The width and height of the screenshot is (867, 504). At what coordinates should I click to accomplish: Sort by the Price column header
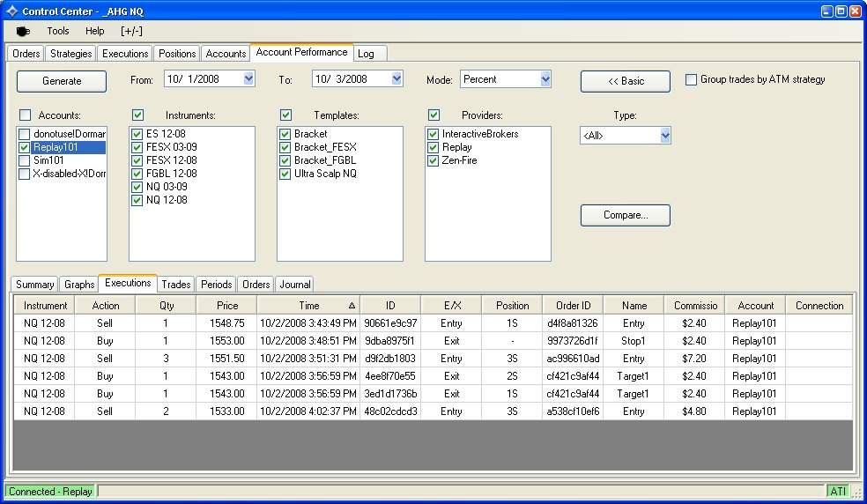[226, 306]
